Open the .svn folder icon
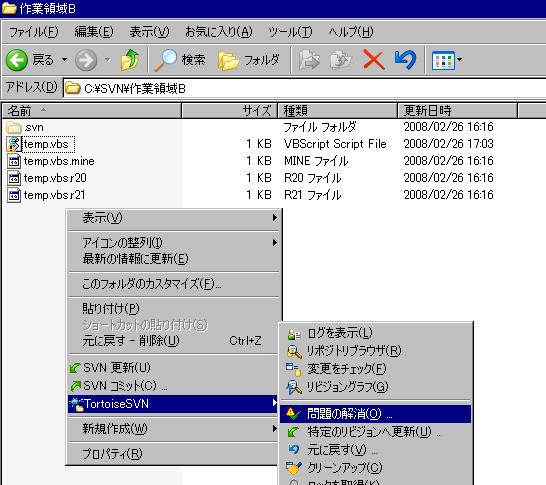The width and height of the screenshot is (546, 485). coord(14,127)
